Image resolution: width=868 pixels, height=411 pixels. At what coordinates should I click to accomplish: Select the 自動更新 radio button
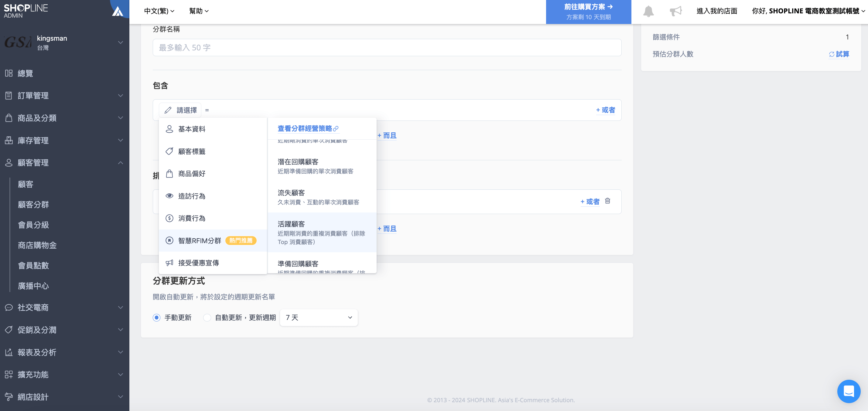pos(207,317)
